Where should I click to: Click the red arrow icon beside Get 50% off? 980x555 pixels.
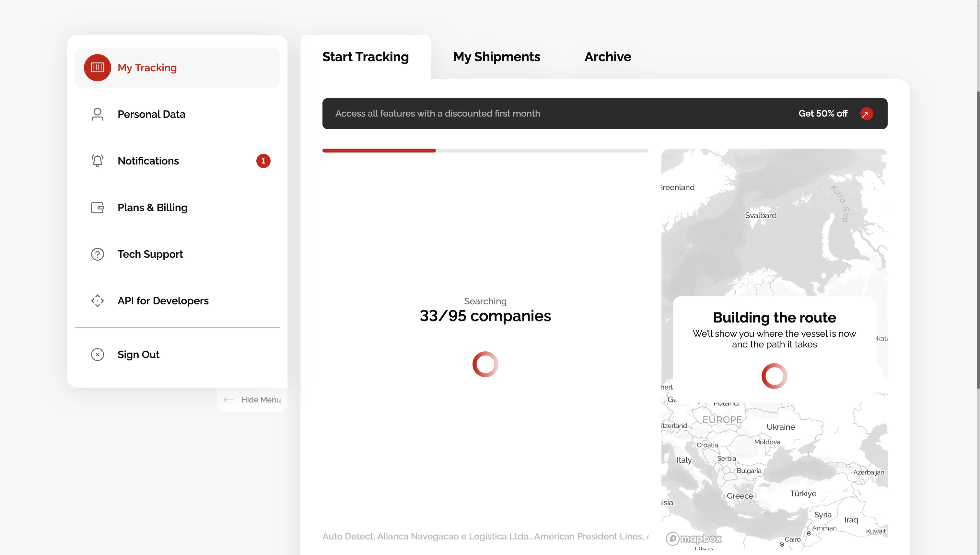[866, 114]
